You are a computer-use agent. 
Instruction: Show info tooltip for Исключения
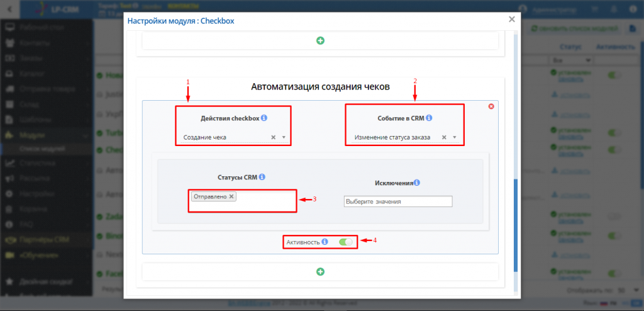coord(416,183)
